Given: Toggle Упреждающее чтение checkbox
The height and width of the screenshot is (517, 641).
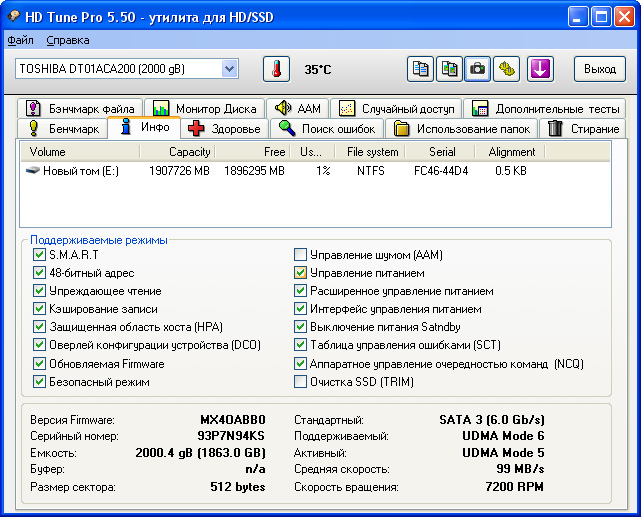Looking at the screenshot, I should 39,291.
